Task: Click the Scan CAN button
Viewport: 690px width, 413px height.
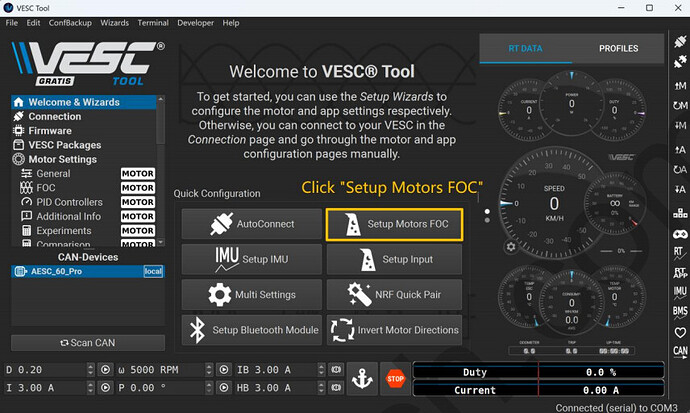Action: [x=88, y=343]
